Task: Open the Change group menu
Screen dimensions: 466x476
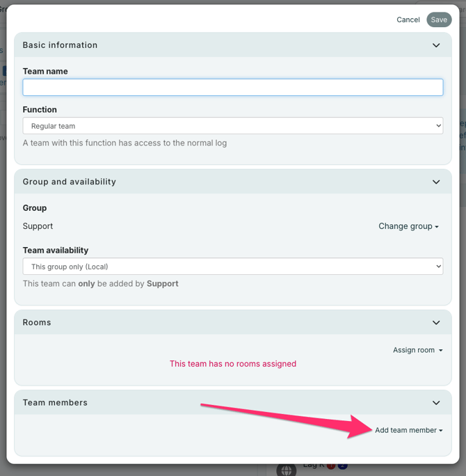Action: pos(408,226)
